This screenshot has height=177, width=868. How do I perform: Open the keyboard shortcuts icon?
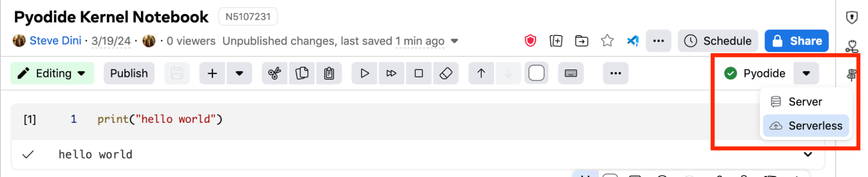click(571, 73)
